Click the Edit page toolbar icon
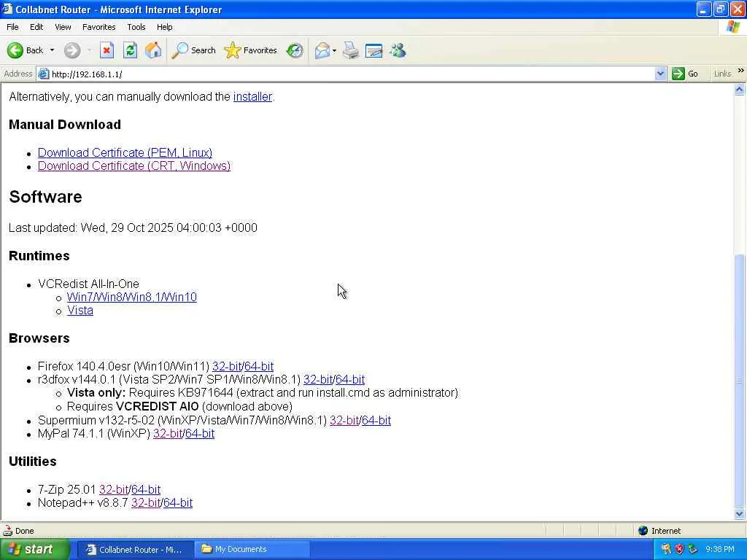This screenshot has height=560, width=747. pyautogui.click(x=374, y=50)
